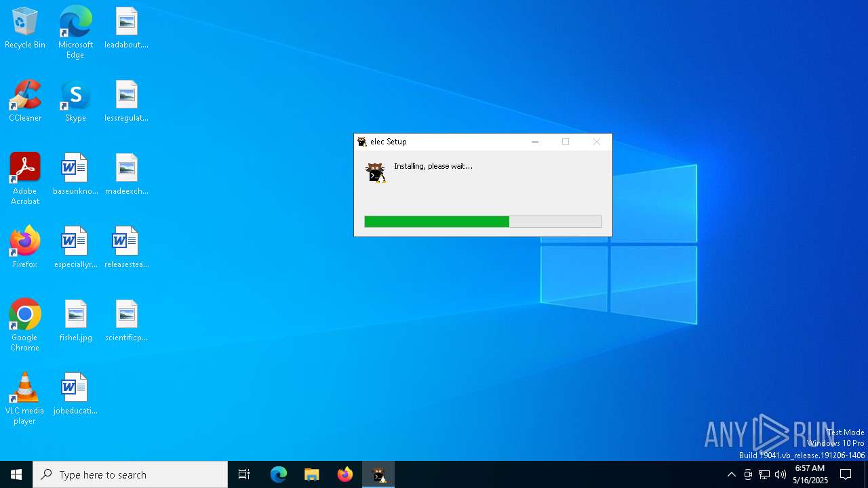Click the installation progress bar
868x488 pixels.
(x=483, y=222)
